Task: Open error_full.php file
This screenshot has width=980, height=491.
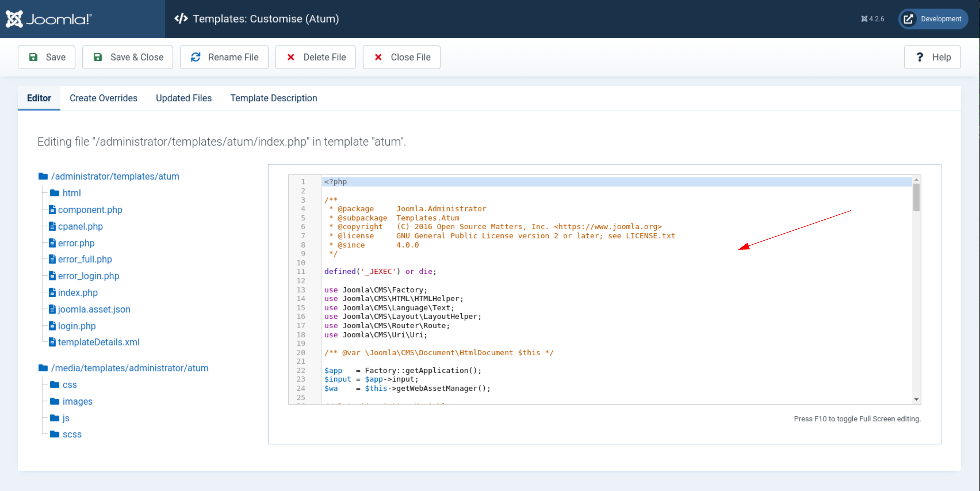Action: pyautogui.click(x=85, y=259)
